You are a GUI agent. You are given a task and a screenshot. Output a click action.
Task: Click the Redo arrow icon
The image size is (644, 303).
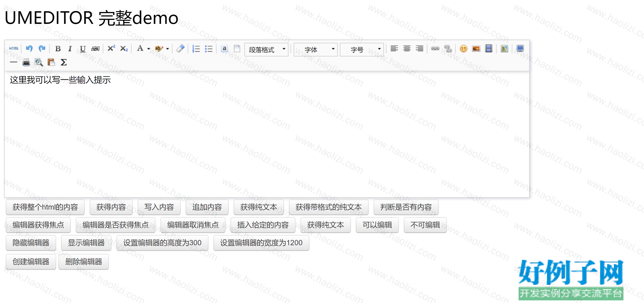pos(42,49)
